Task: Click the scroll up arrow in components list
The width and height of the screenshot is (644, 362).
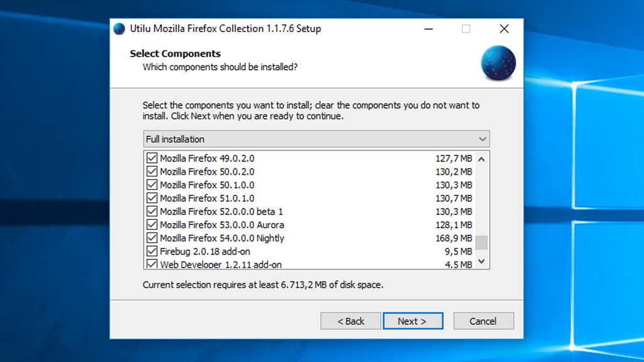Action: 481,159
